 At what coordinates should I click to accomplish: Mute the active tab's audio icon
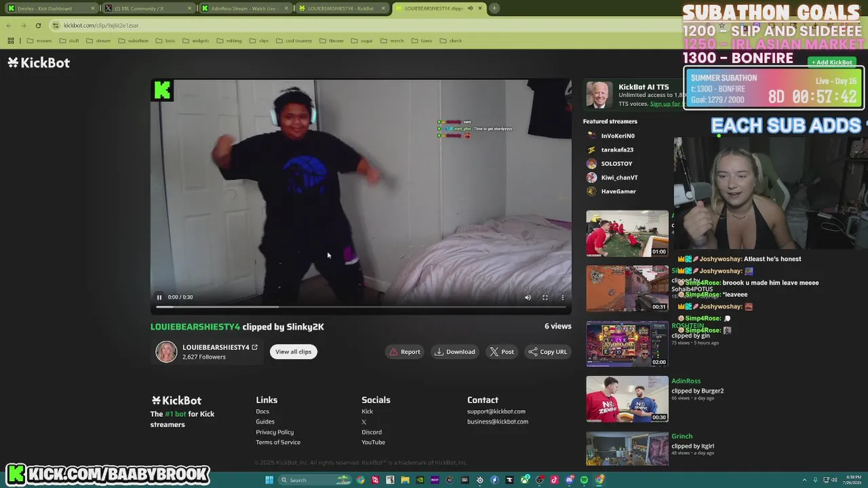[x=470, y=8]
